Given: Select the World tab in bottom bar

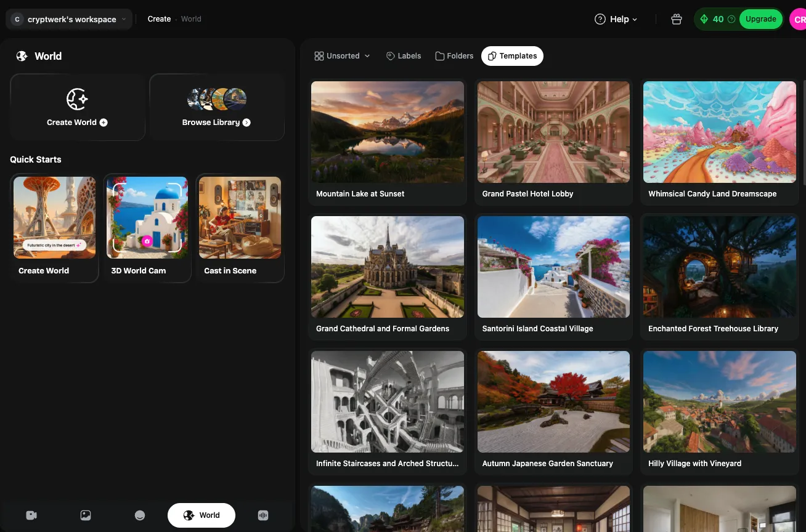Looking at the screenshot, I should tap(201, 515).
